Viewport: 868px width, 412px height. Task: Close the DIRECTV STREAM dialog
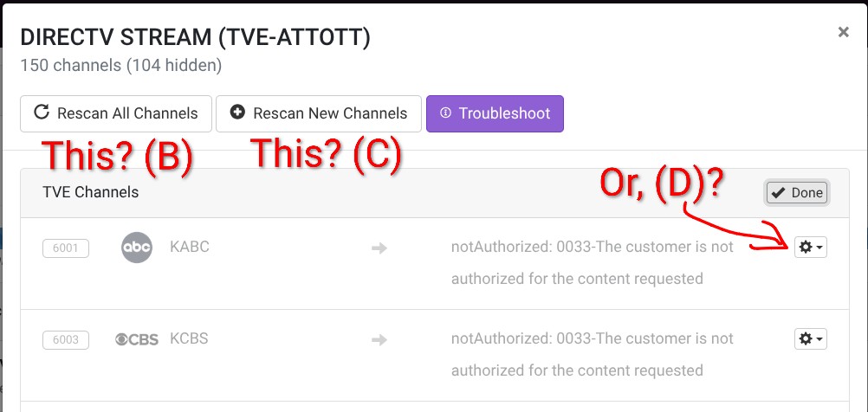point(843,32)
